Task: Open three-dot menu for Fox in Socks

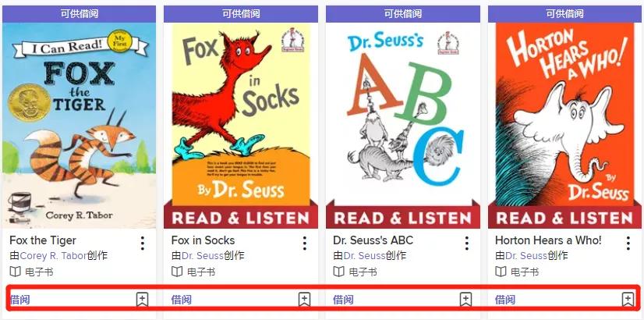Action: pyautogui.click(x=304, y=243)
